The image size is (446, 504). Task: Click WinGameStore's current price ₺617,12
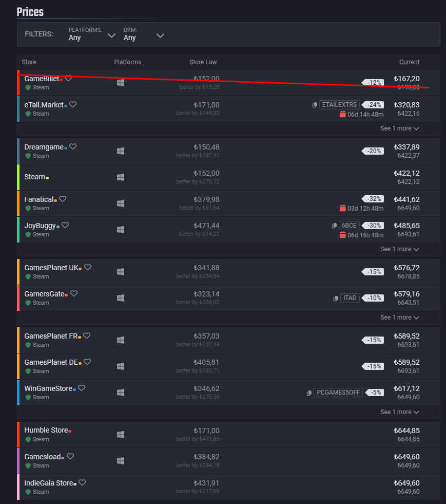click(x=406, y=388)
